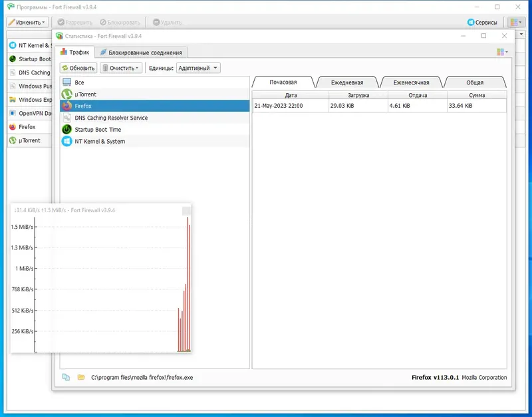
Task: Open Сервисы in Programs window toolbar
Action: click(x=482, y=23)
